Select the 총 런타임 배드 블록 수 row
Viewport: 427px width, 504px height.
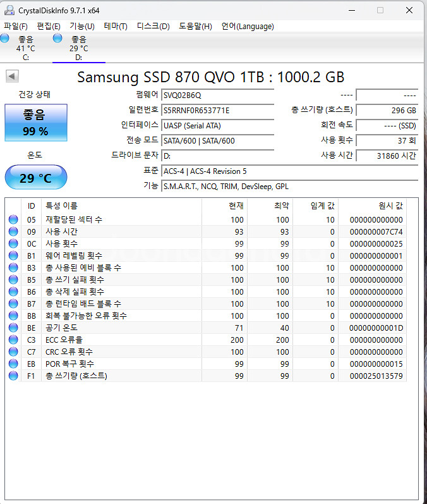(206, 304)
